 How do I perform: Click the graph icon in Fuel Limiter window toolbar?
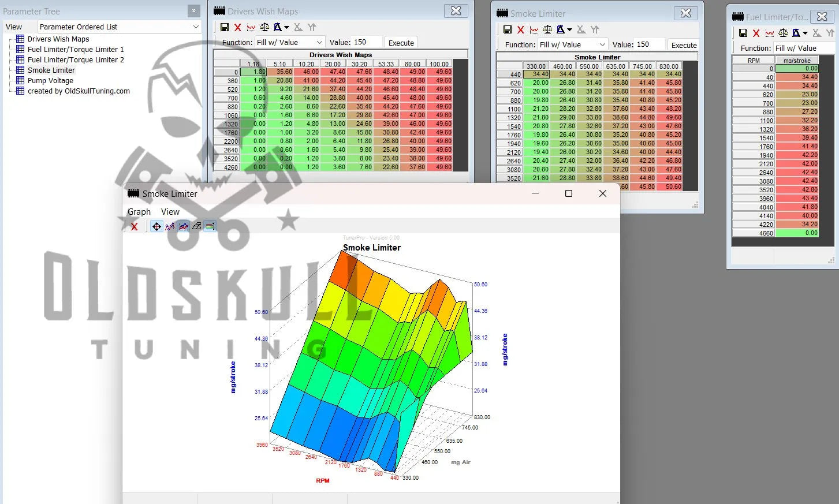pyautogui.click(x=769, y=33)
